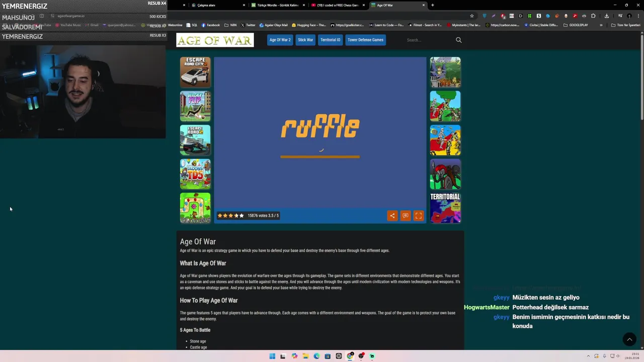
Task: Open the Hugging Face bookmark
Action: coord(309,25)
